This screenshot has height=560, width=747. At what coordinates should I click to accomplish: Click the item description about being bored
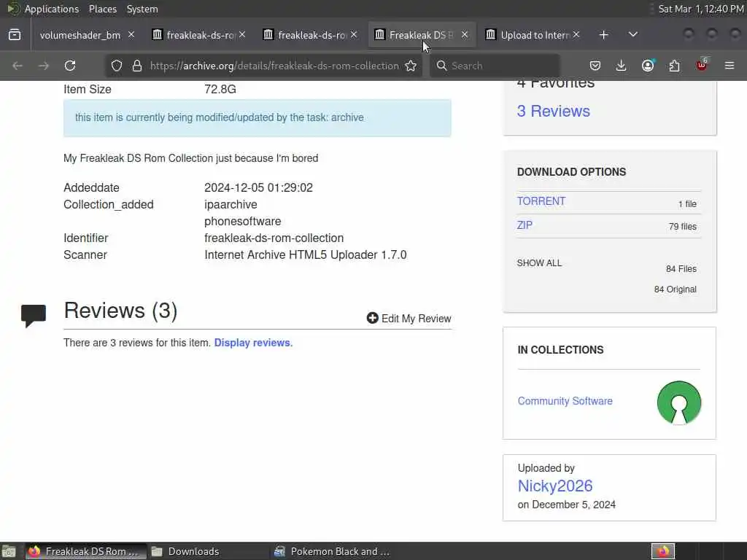(190, 158)
